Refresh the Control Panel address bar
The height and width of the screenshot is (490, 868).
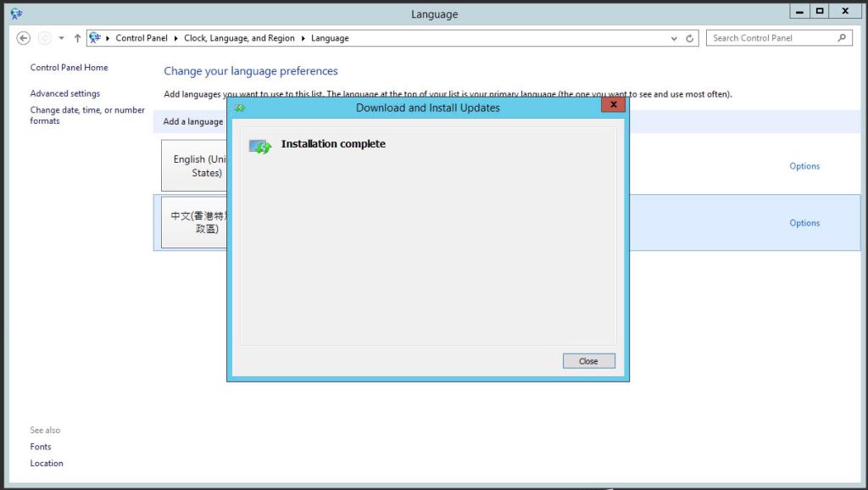[690, 38]
